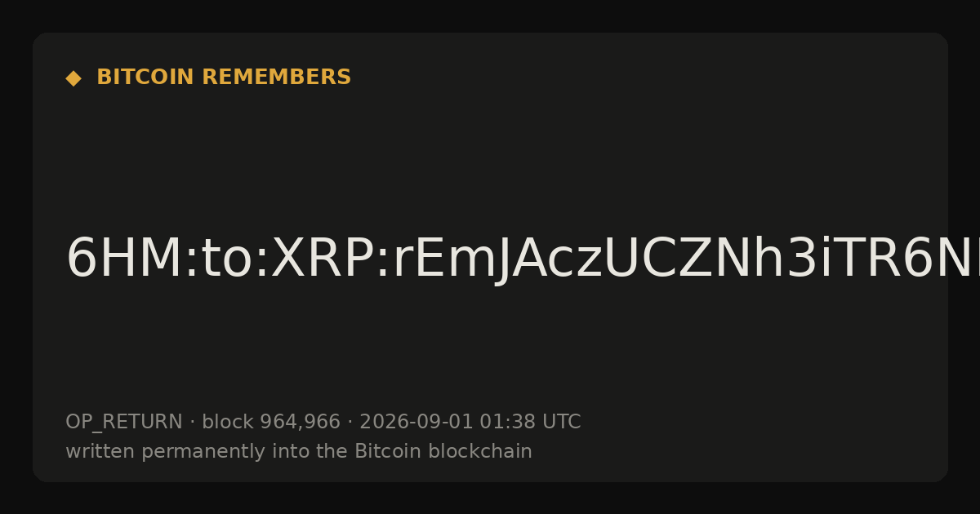Click the BITCOIN REMEMBERS heading

[x=224, y=78]
